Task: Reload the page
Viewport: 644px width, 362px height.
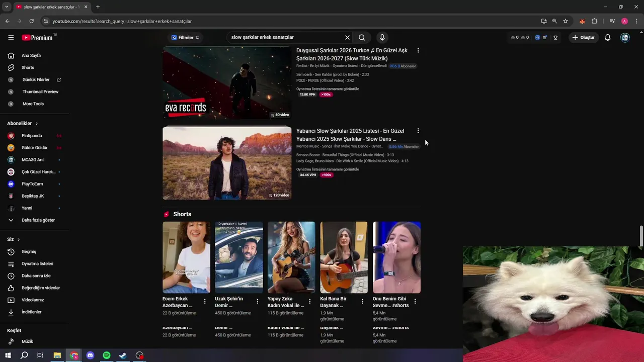Action: point(31,21)
